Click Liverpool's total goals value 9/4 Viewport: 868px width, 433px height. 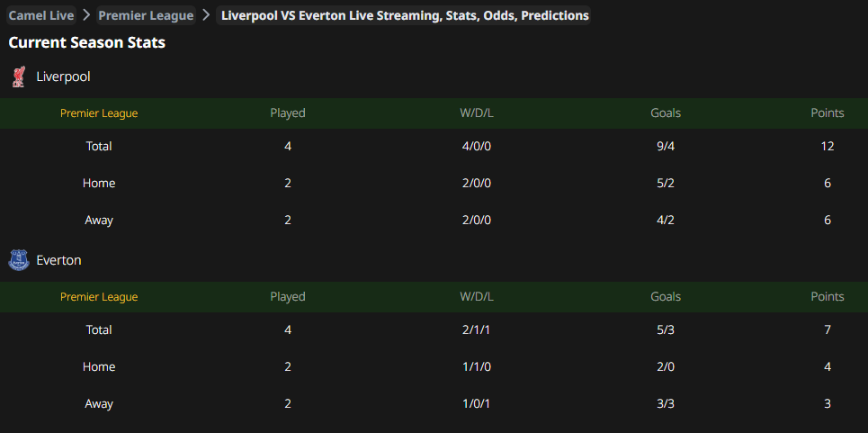pos(666,146)
